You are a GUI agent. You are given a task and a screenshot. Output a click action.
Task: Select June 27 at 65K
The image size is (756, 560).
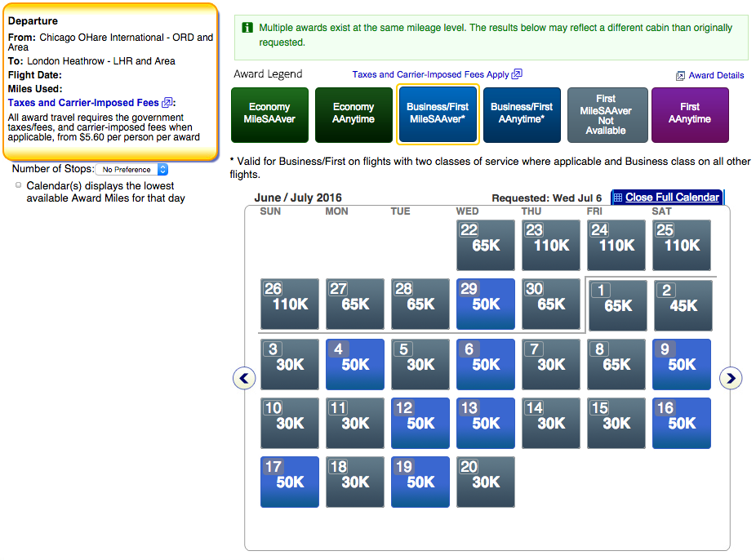click(355, 304)
